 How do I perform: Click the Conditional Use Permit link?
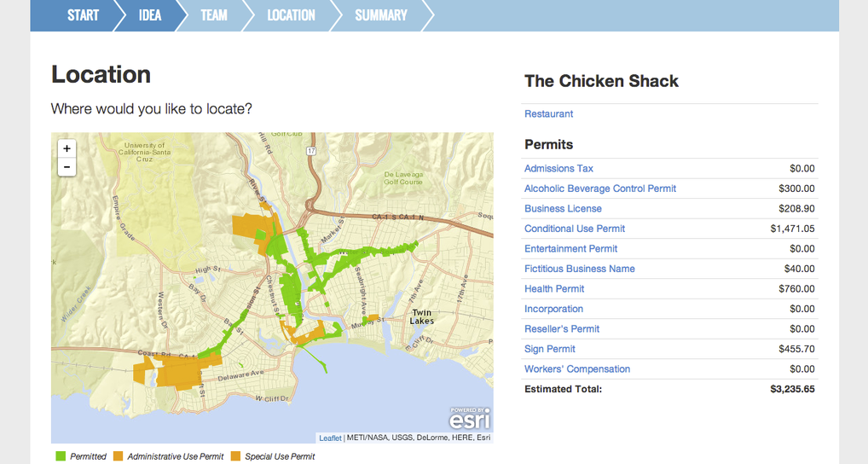pos(575,229)
